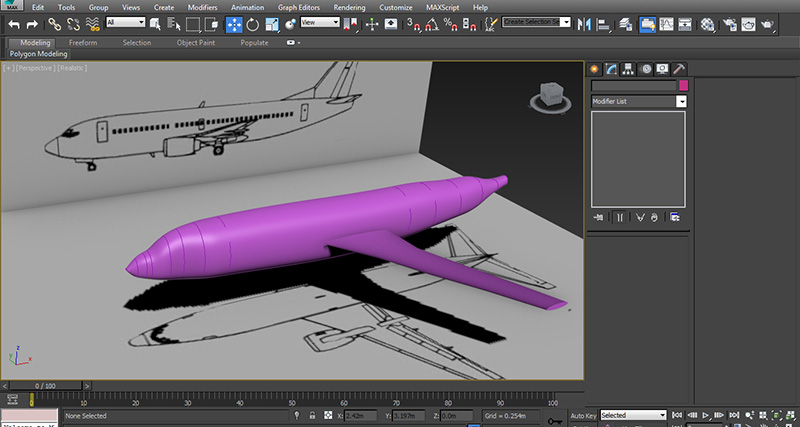Click the Select and Link tool

tap(55, 24)
